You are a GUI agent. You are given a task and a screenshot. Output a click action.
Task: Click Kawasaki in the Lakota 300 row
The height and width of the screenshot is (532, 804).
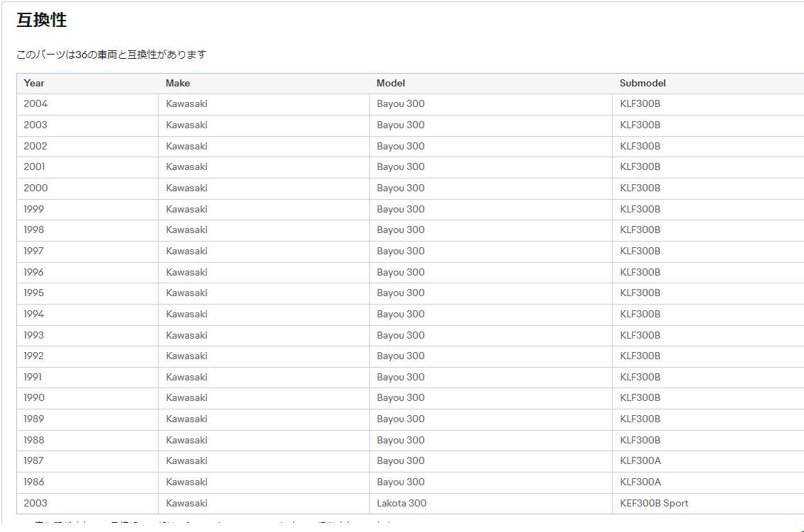186,503
